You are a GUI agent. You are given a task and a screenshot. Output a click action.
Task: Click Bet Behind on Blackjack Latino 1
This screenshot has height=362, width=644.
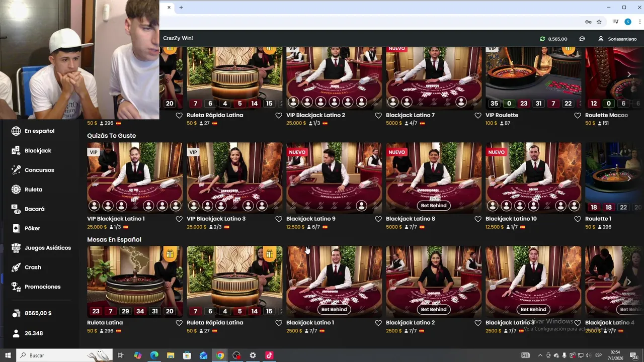(x=334, y=309)
